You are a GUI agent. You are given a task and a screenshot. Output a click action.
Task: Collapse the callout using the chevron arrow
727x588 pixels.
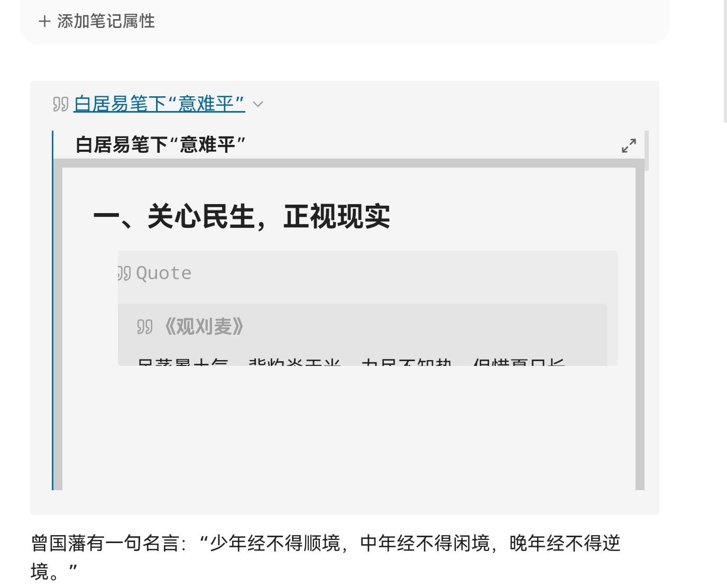click(x=258, y=104)
